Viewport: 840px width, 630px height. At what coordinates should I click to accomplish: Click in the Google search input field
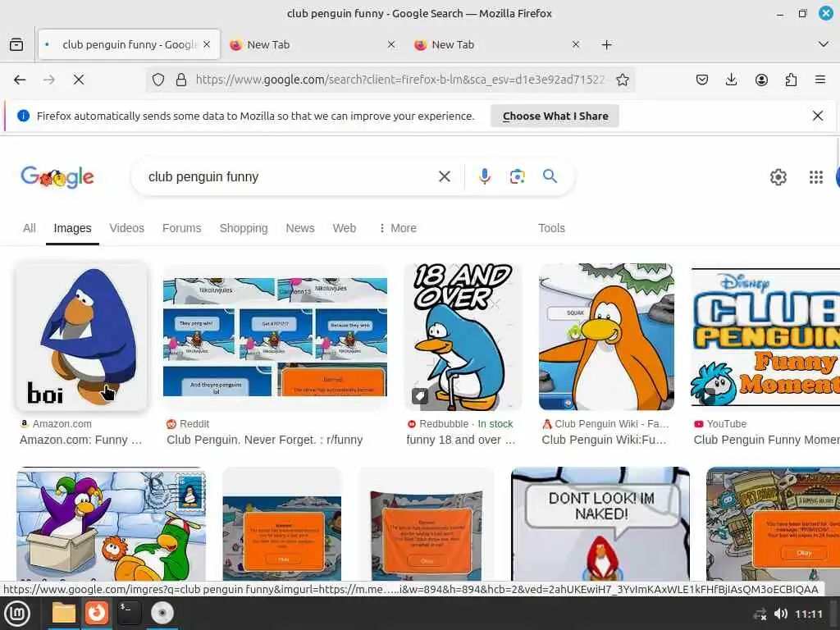tap(290, 176)
